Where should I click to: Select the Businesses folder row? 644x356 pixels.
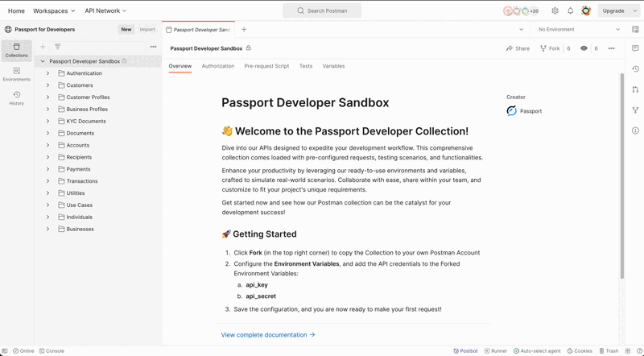click(98, 229)
